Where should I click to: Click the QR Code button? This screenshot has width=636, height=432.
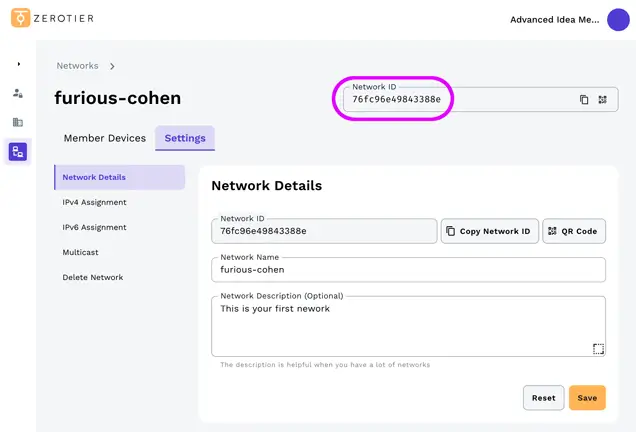[x=574, y=231]
